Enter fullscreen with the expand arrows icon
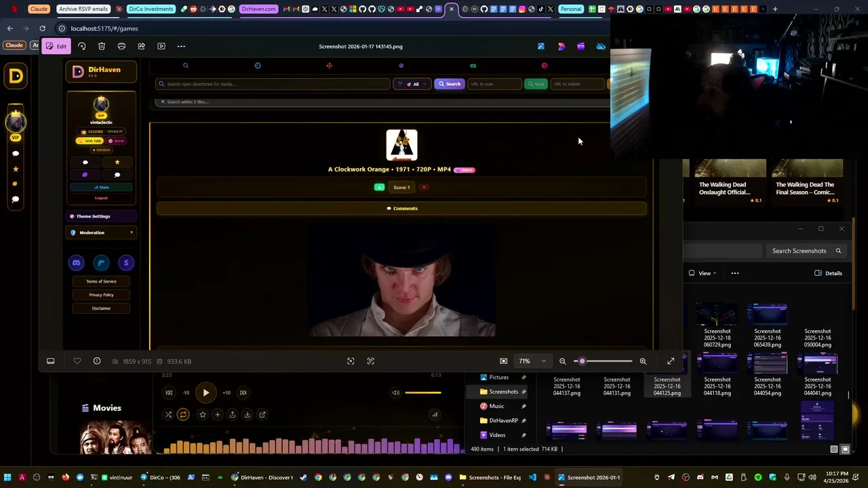This screenshot has width=868, height=488. click(x=671, y=361)
